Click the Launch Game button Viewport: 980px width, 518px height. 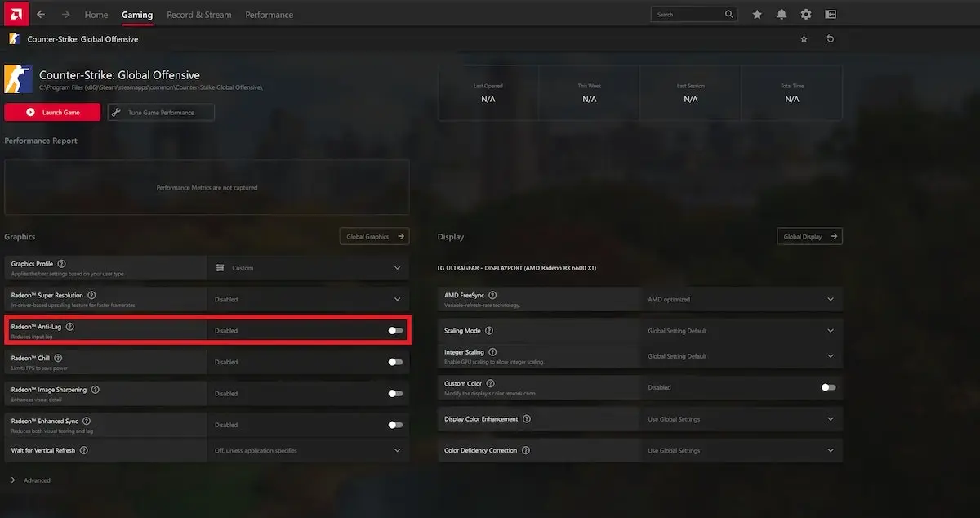click(x=52, y=113)
